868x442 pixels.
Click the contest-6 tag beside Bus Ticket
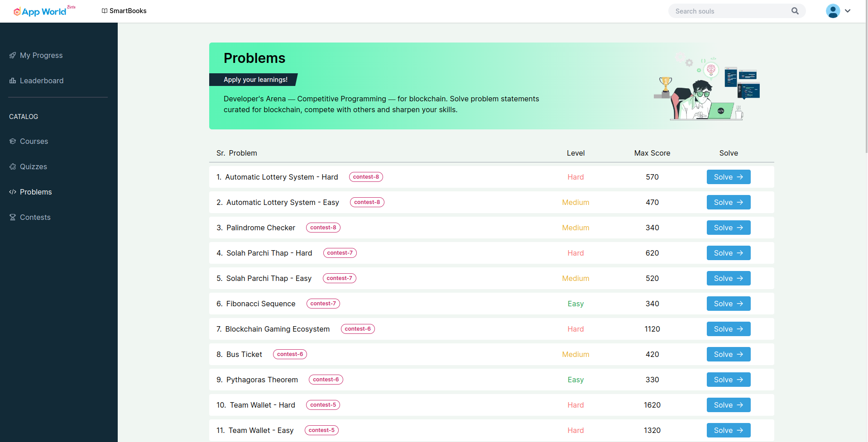click(x=290, y=354)
